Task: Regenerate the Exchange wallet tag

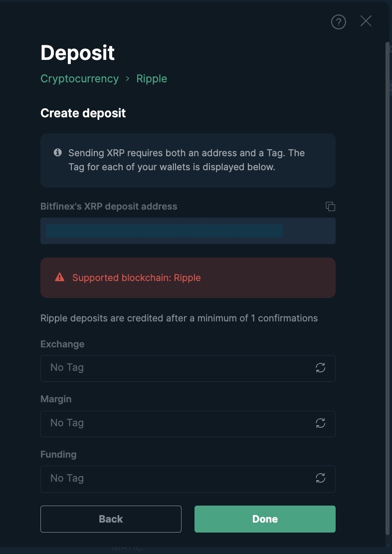Action: pos(320,368)
